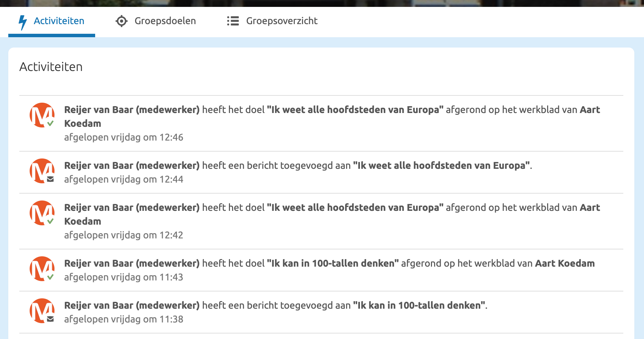Click the goal "Ik weet alle hoofdsteden van Europa"
Viewport: 644px width, 339px height.
tap(355, 110)
